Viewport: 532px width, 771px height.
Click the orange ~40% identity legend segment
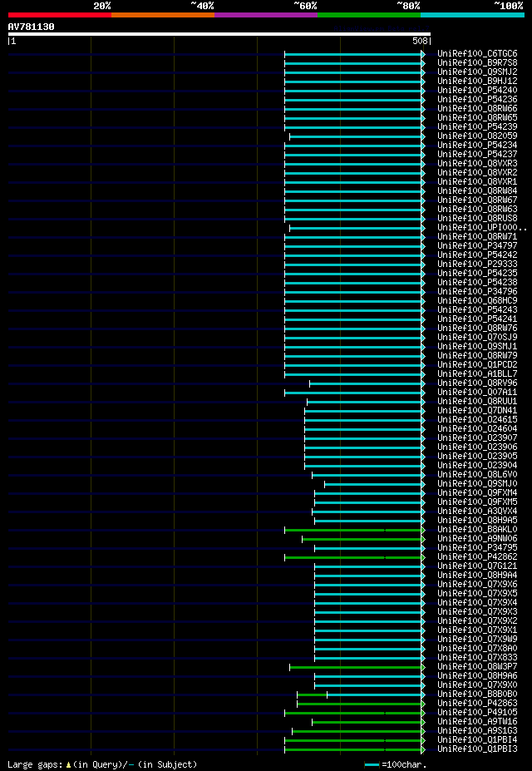[x=163, y=15]
